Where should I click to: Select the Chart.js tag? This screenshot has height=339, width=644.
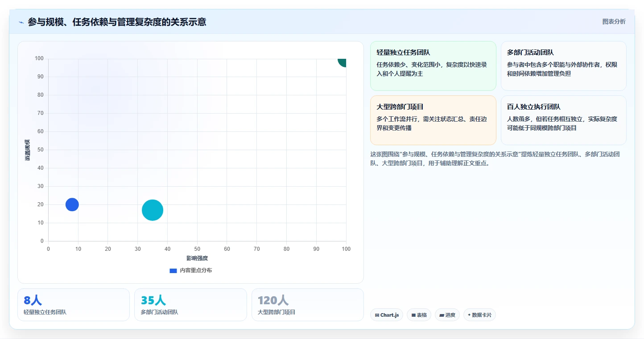click(x=387, y=315)
